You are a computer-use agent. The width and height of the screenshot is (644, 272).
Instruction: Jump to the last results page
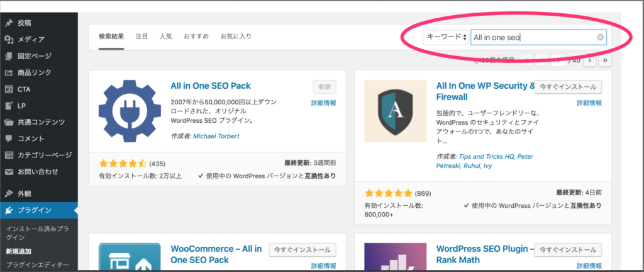coord(606,60)
